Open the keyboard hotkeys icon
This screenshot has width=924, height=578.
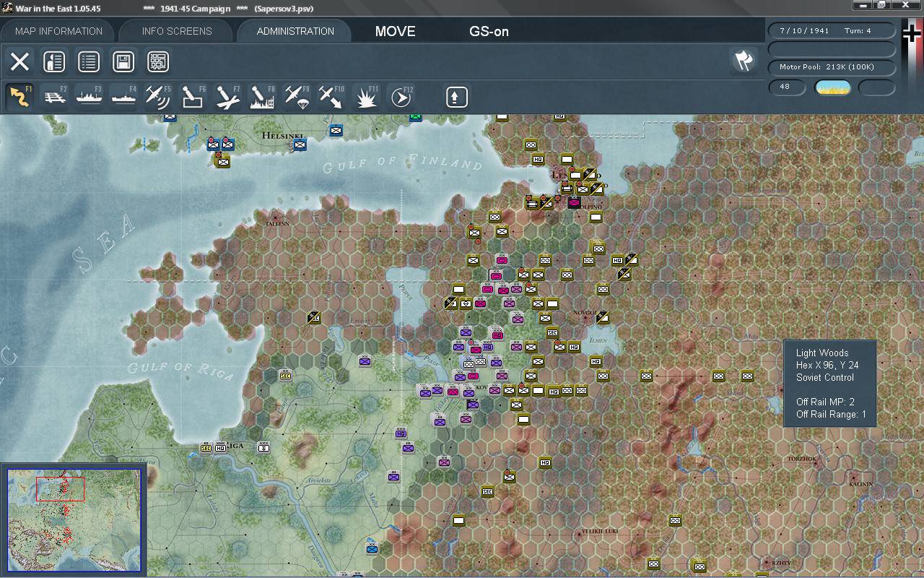(x=158, y=62)
